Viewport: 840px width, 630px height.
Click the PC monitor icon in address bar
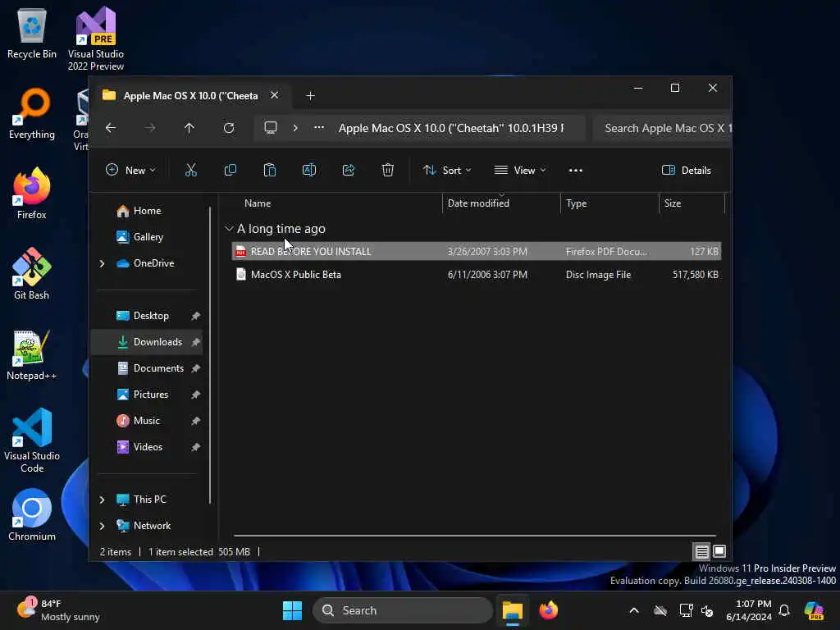(x=271, y=127)
